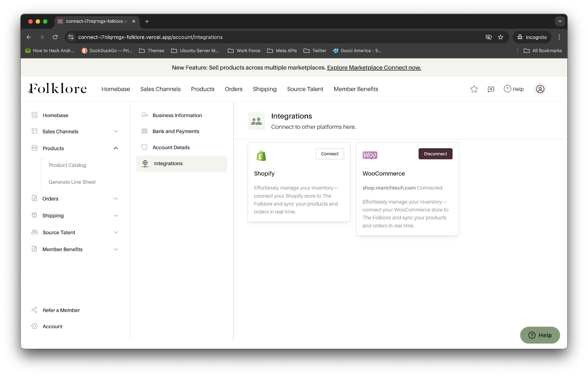Click the Homebase grid icon in sidebar
This screenshot has height=376, width=588.
[x=35, y=115]
